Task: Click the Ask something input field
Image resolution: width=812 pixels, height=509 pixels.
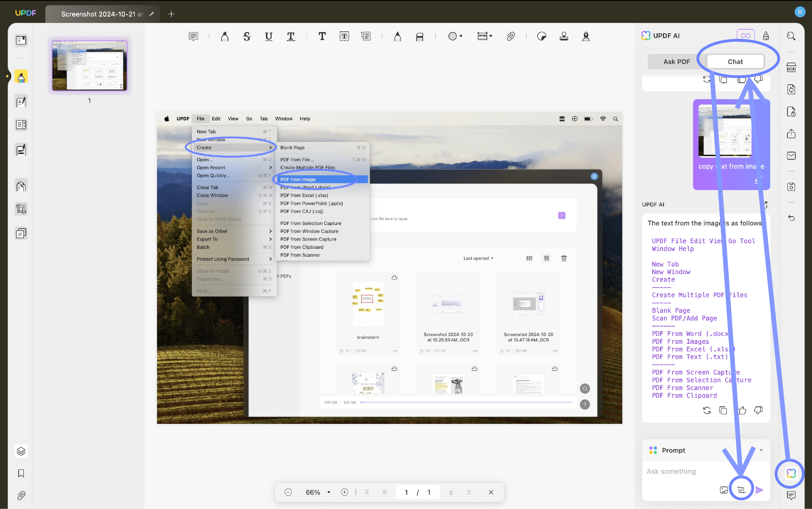Action: (706, 471)
